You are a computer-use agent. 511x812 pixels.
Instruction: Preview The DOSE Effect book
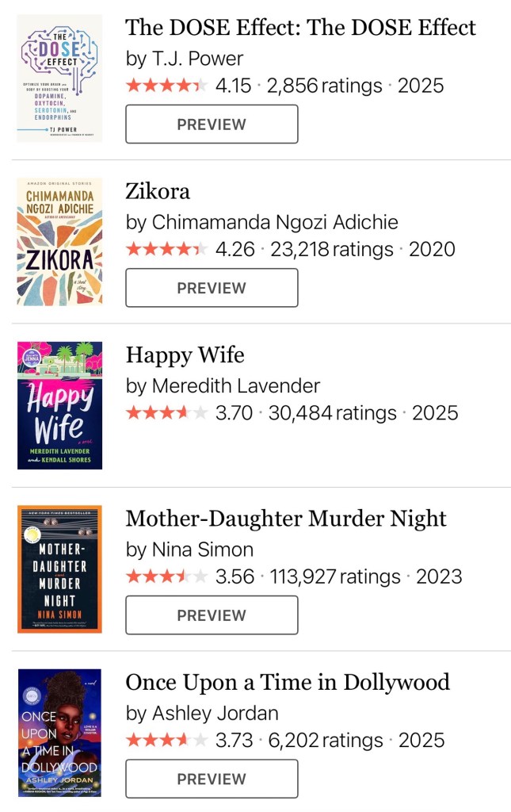212,124
